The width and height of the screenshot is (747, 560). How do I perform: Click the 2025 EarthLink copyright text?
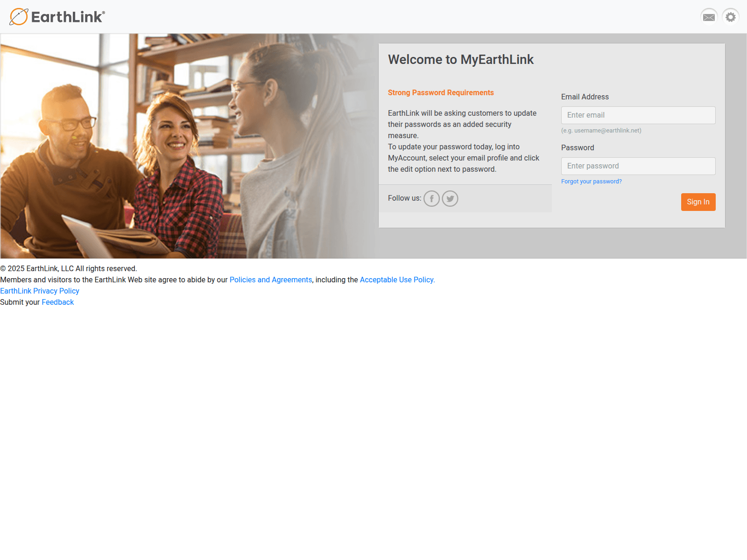pyautogui.click(x=69, y=269)
